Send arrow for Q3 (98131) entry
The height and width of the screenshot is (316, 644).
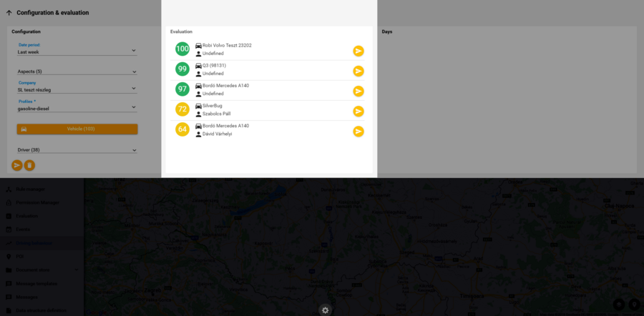[x=358, y=71]
